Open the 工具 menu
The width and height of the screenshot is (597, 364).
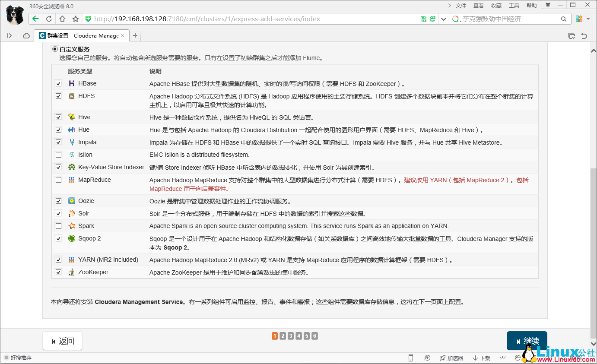pyautogui.click(x=514, y=5)
